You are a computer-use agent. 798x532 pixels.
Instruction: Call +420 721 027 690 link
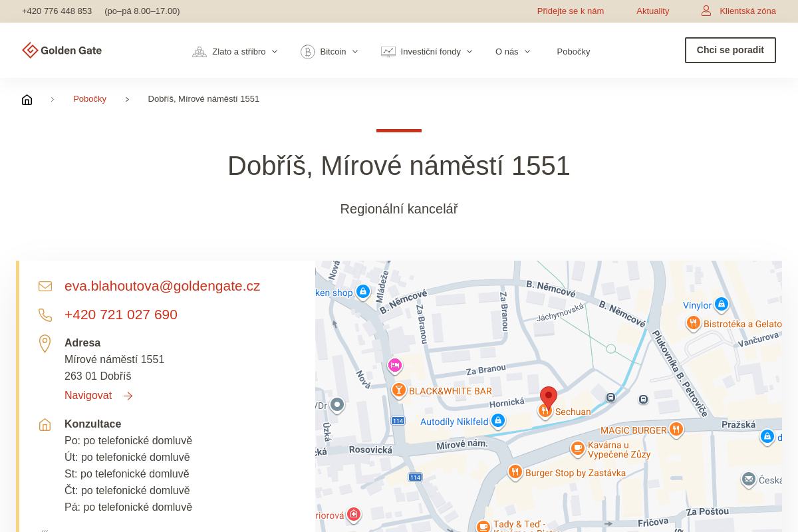click(121, 315)
